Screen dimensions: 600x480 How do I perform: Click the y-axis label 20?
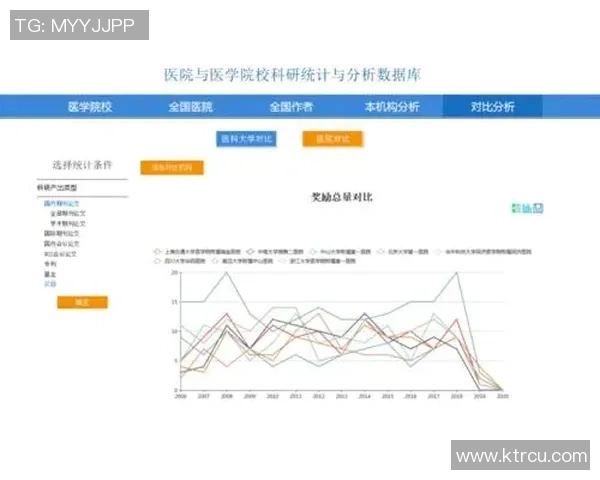[174, 273]
